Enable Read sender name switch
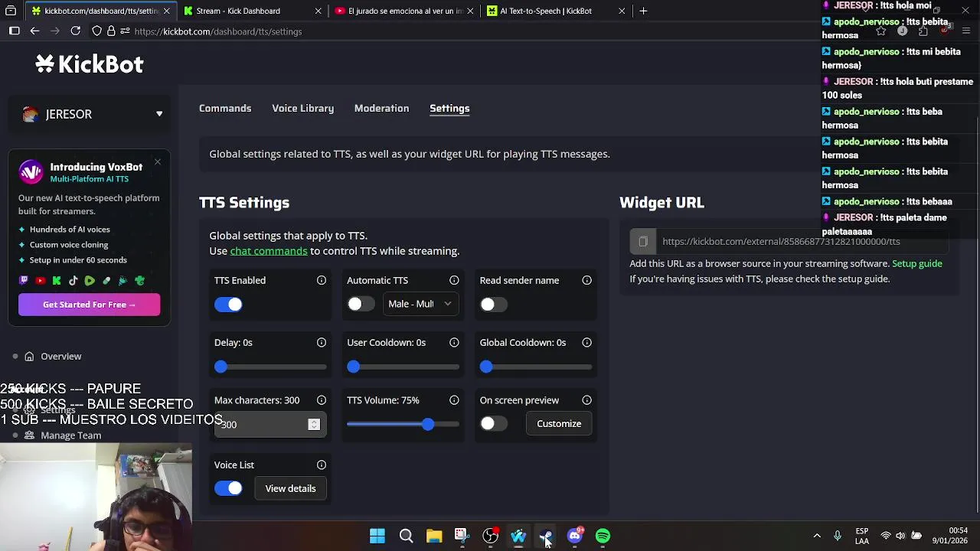 494,305
